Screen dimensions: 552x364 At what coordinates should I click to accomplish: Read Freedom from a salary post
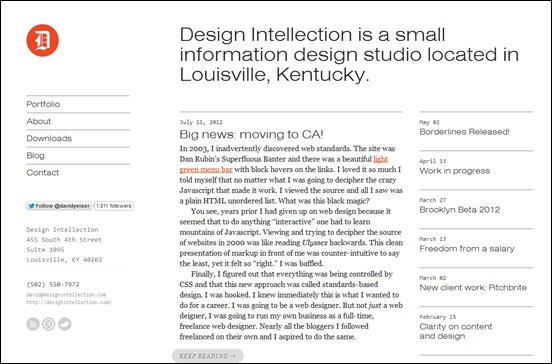coord(467,249)
